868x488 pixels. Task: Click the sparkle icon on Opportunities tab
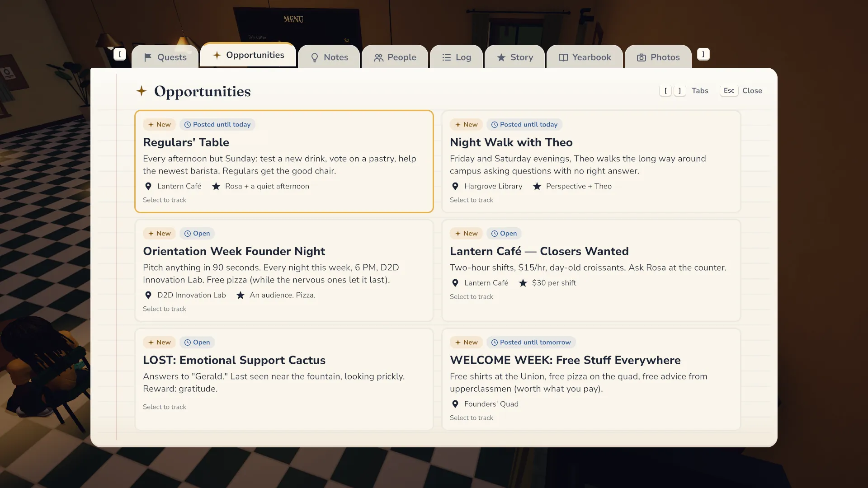click(x=217, y=55)
